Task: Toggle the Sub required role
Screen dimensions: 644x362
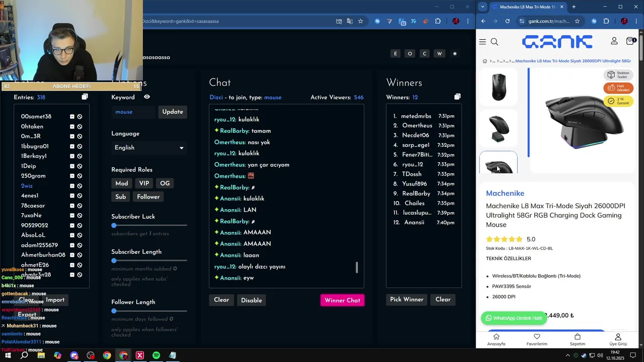Action: (x=121, y=197)
